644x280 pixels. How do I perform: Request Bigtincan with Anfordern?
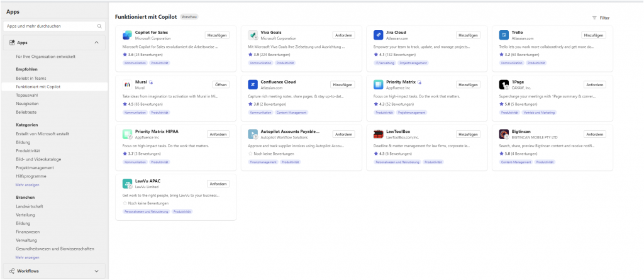pyautogui.click(x=595, y=134)
